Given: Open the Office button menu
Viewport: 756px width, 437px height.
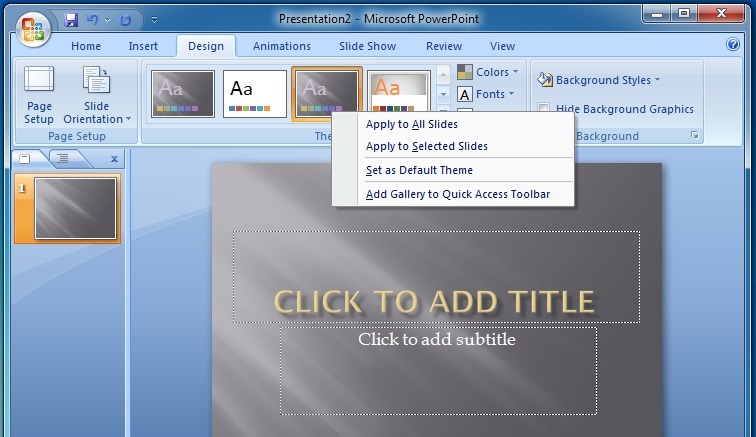Looking at the screenshot, I should click(x=33, y=28).
